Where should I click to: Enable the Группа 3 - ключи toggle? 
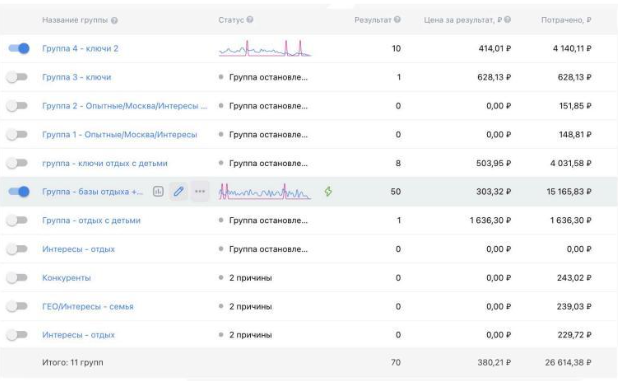point(17,77)
